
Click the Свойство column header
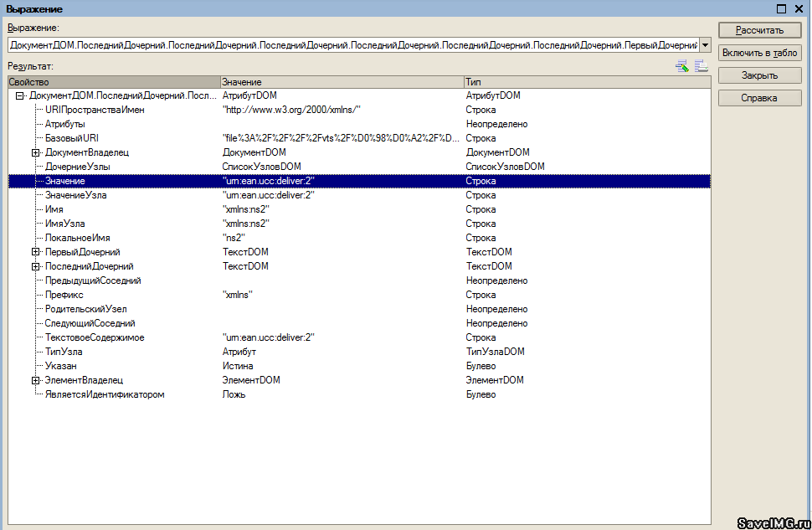113,82
